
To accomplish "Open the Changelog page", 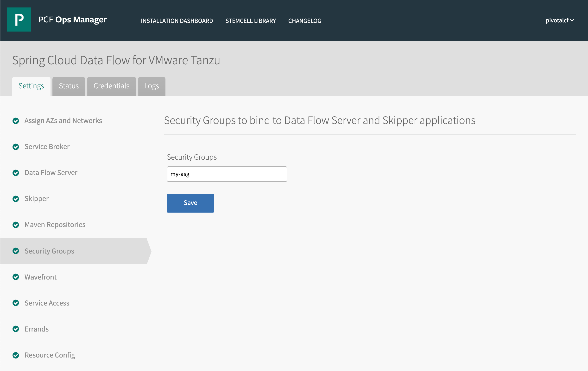I will [305, 21].
